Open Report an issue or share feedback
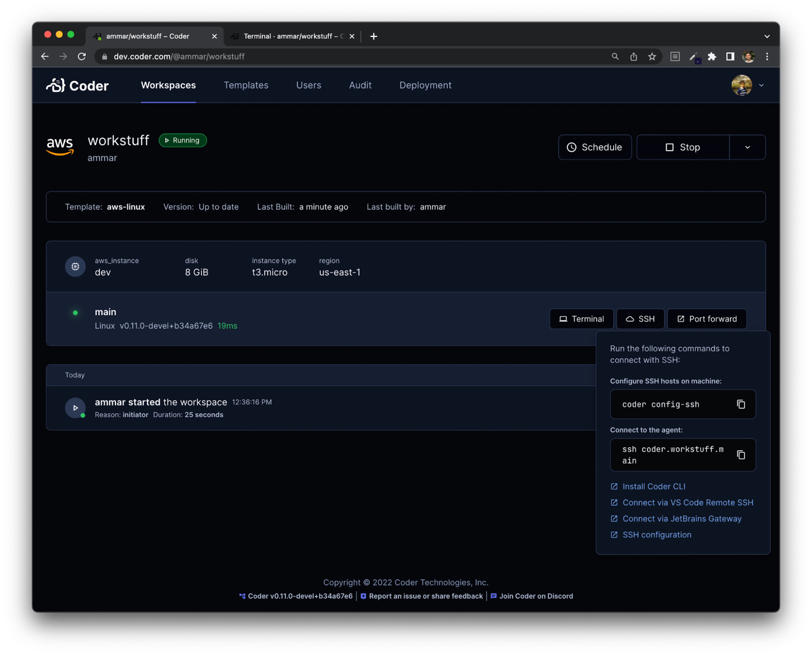The width and height of the screenshot is (812, 655). click(x=421, y=596)
